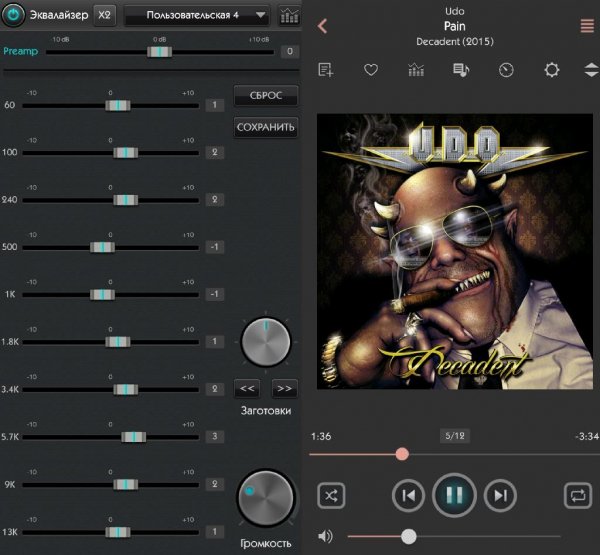Click the 500 Hz value box showing -1
Screen dimensions: 600x555
click(x=215, y=247)
